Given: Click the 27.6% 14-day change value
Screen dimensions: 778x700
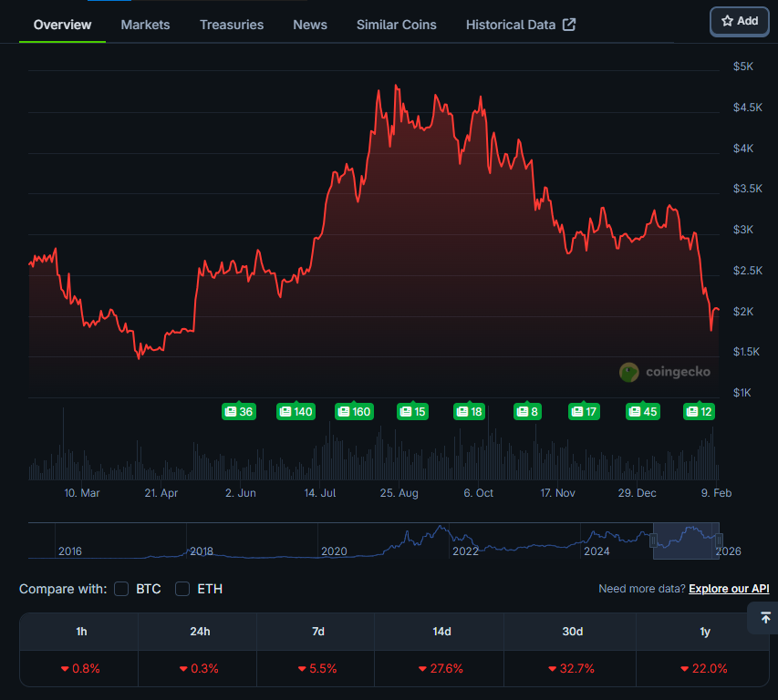Looking at the screenshot, I should click(x=441, y=669).
